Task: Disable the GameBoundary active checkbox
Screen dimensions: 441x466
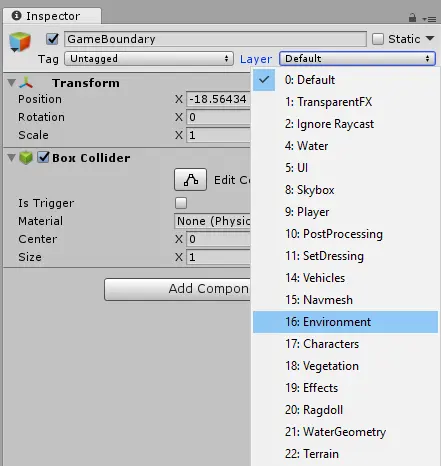Action: tap(52, 39)
